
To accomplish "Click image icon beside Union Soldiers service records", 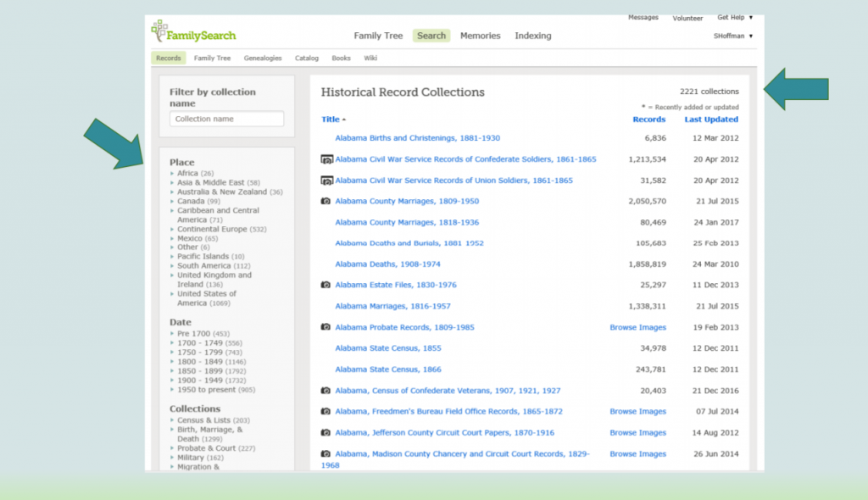I will 327,181.
